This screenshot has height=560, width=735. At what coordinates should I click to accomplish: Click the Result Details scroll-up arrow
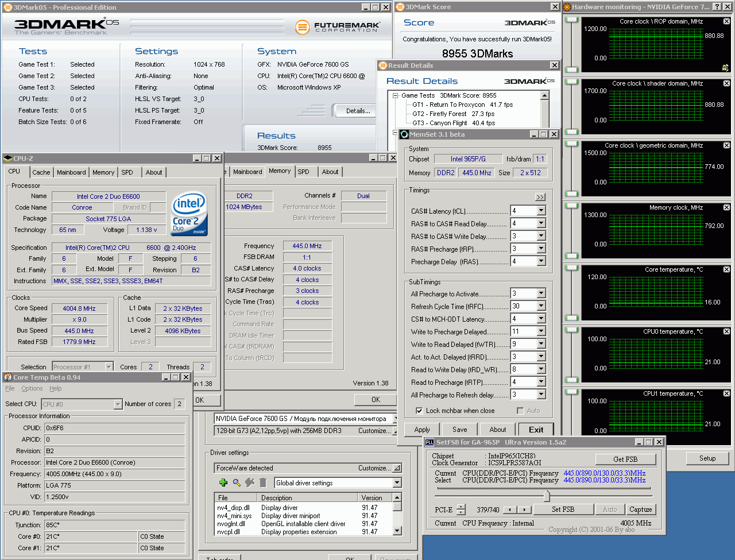[544, 96]
